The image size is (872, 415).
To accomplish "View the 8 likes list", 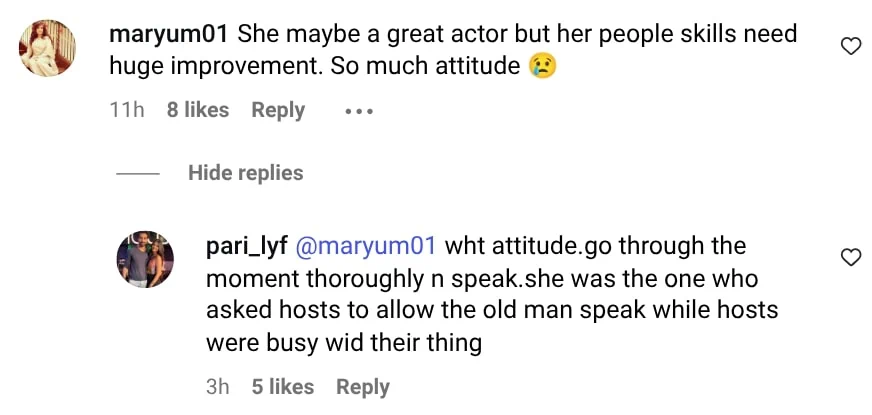I will pos(198,110).
